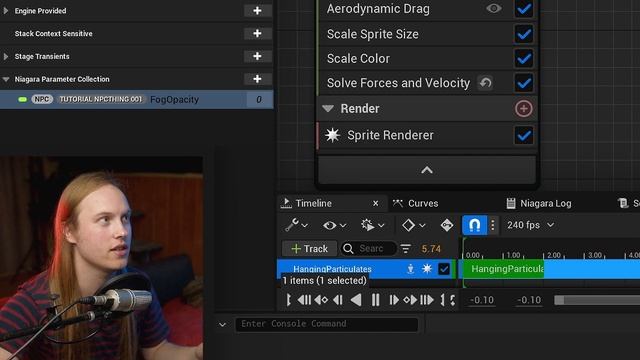
Task: Close the Timeline tab
Action: point(376,203)
